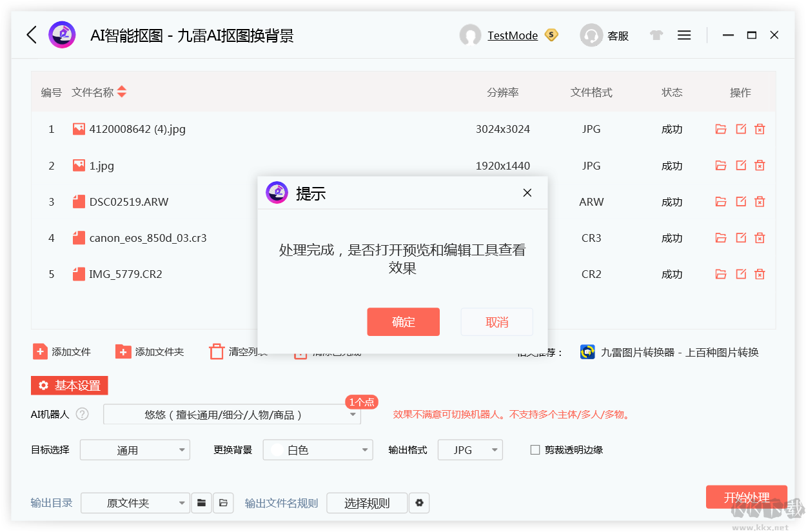This screenshot has width=806, height=532.
Task: Open the 九雷图片转换器 recommendation icon
Action: [x=587, y=352]
